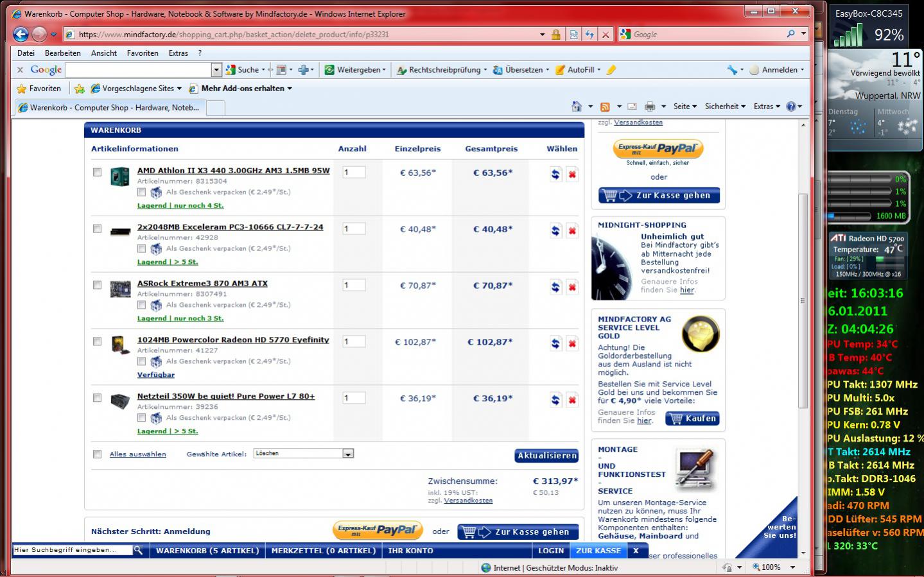The height and width of the screenshot is (577, 924).
Task: Expand 'Mehr Add-ons erhalten' dropdown
Action: 290,89
